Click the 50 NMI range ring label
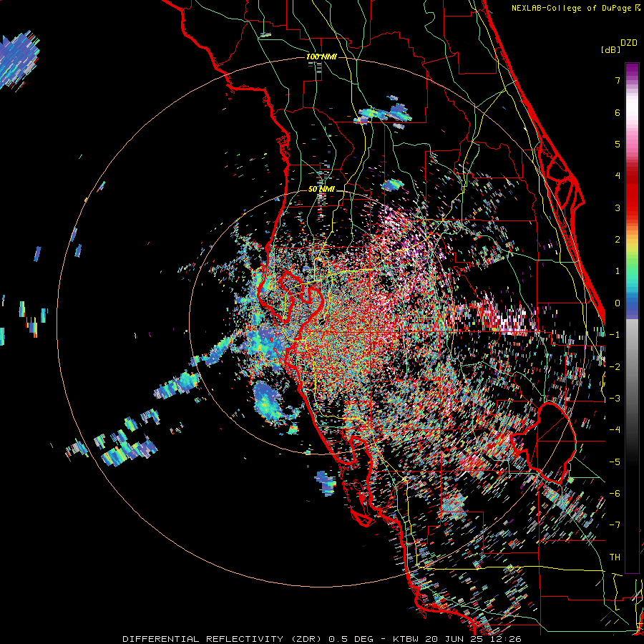644x644 pixels. 321,189
